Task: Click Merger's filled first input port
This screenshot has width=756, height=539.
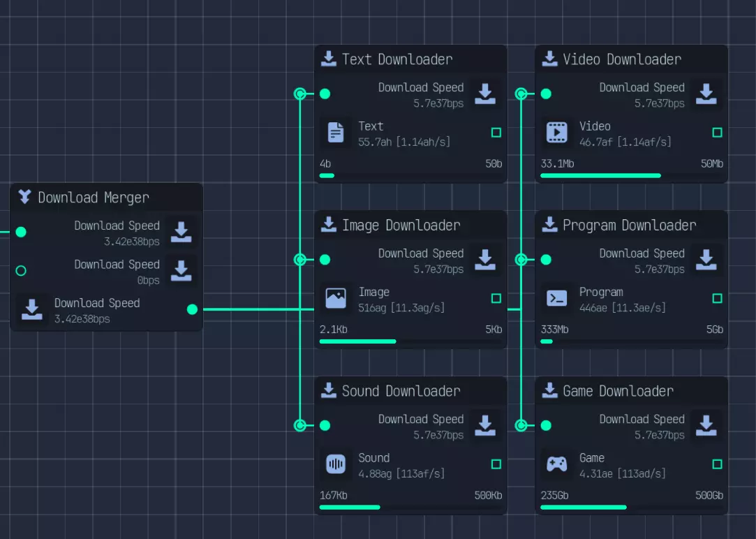Action: (21, 232)
